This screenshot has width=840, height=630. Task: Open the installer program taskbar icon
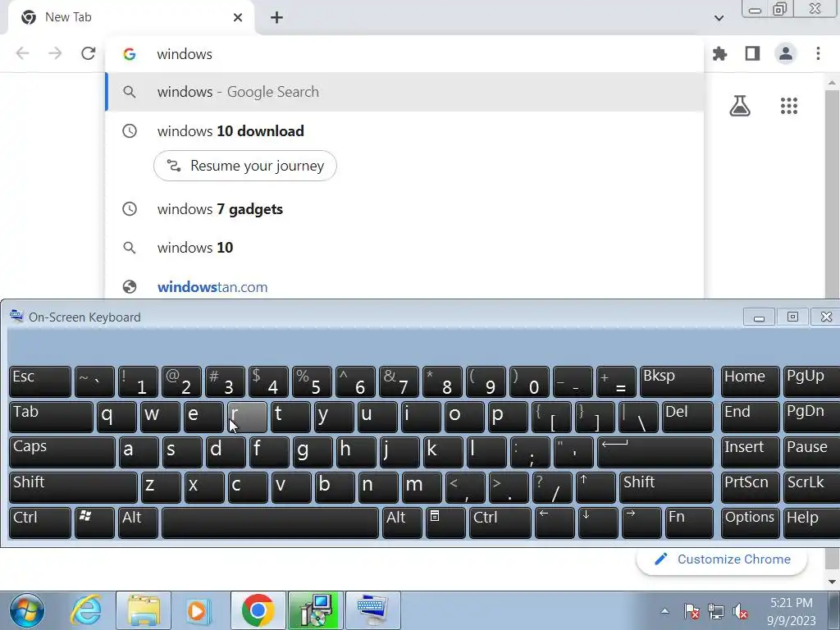pos(316,610)
